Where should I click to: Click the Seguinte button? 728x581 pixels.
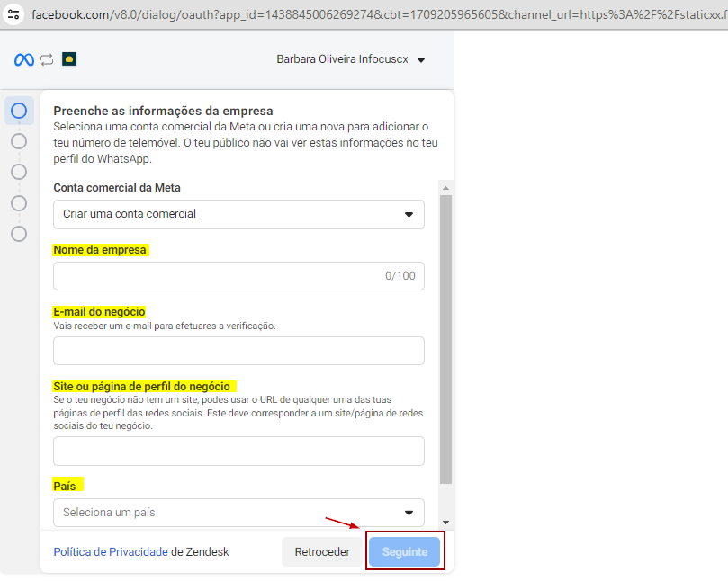[x=404, y=552]
